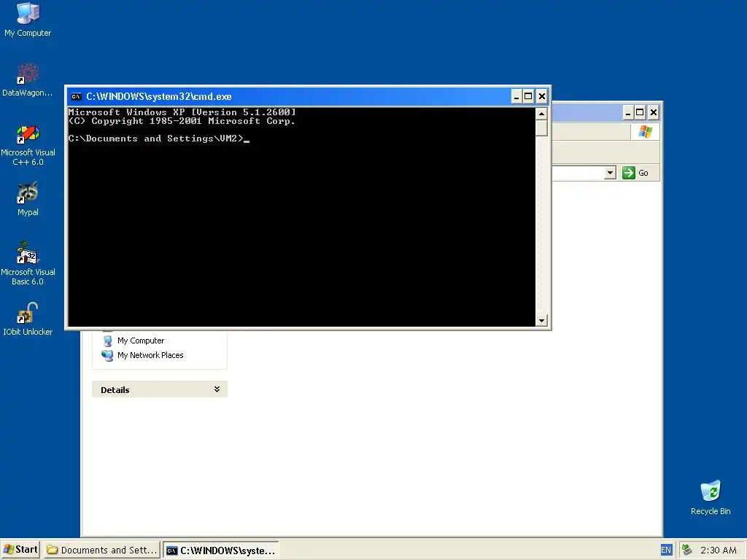The width and height of the screenshot is (747, 560).
Task: Click cmd window scrollbar up arrow
Action: coord(541,114)
